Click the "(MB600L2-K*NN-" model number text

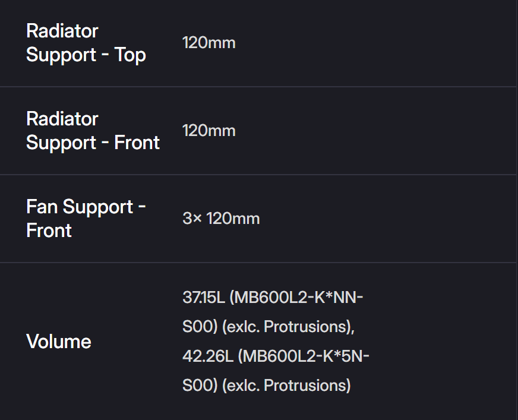296,297
